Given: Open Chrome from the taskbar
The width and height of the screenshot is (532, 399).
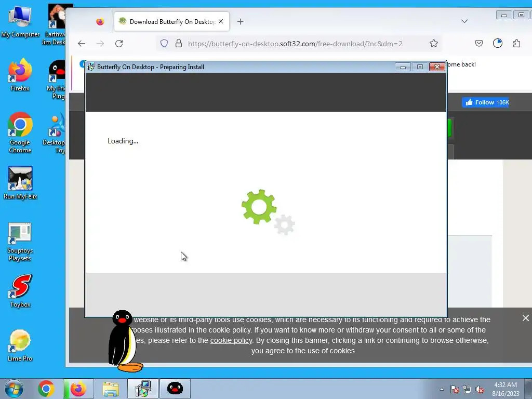Looking at the screenshot, I should (46, 389).
